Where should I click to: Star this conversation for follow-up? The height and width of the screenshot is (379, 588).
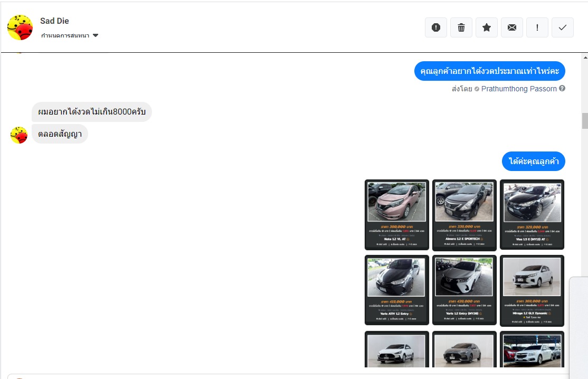[x=486, y=27]
